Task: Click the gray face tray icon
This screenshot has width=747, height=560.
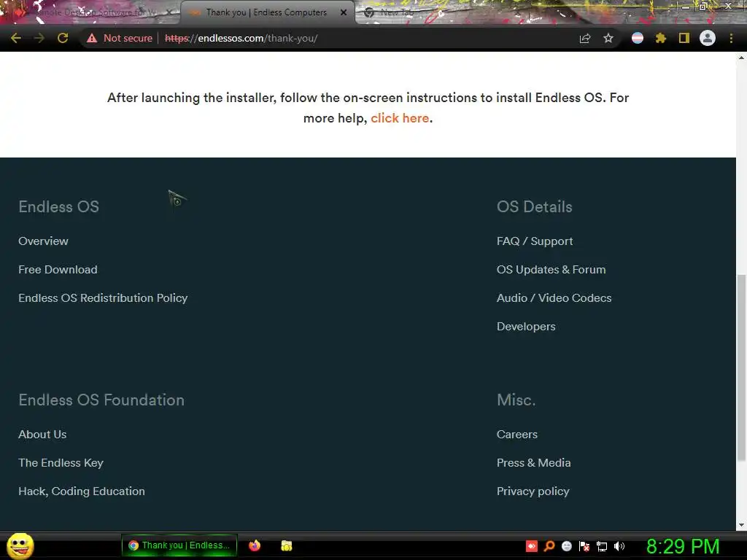Action: [x=566, y=546]
